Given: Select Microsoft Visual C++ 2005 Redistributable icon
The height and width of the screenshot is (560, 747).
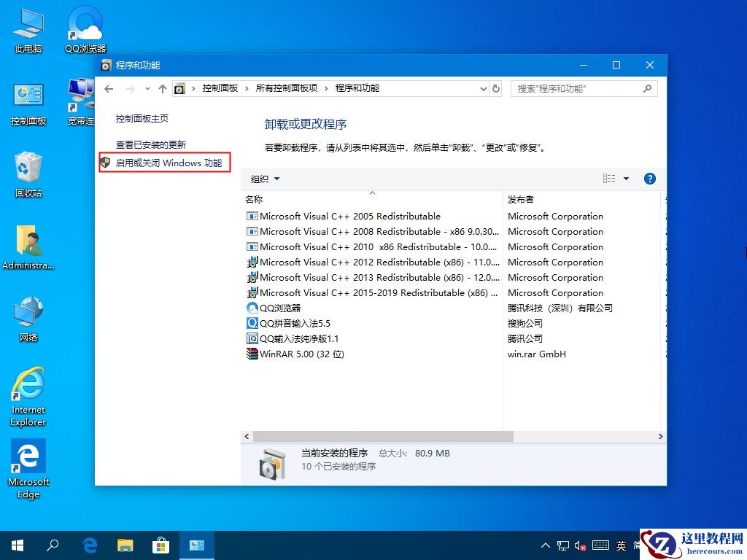Looking at the screenshot, I should coord(252,216).
